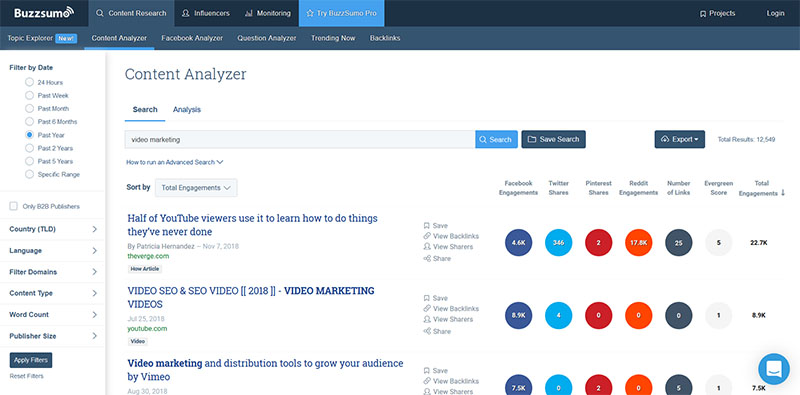This screenshot has width=800, height=395.
Task: Click the number of links 25 circle
Action: point(679,243)
